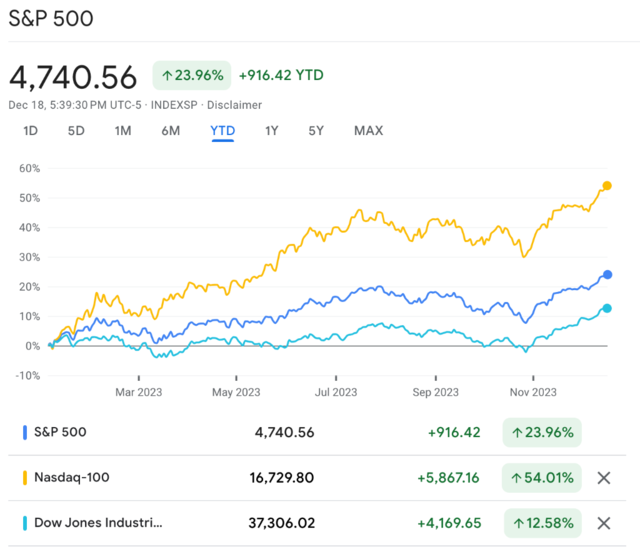Remove Dow Jones comparison with X icon

tap(603, 522)
